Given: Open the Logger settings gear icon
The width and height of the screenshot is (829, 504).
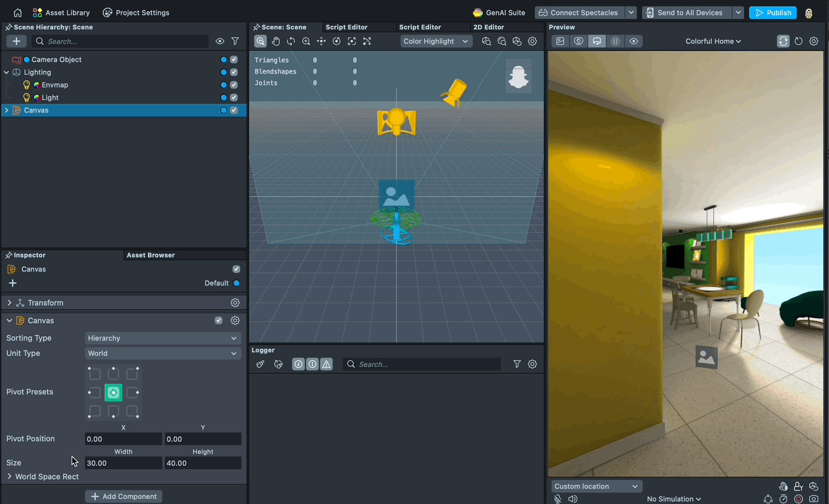Looking at the screenshot, I should (532, 364).
